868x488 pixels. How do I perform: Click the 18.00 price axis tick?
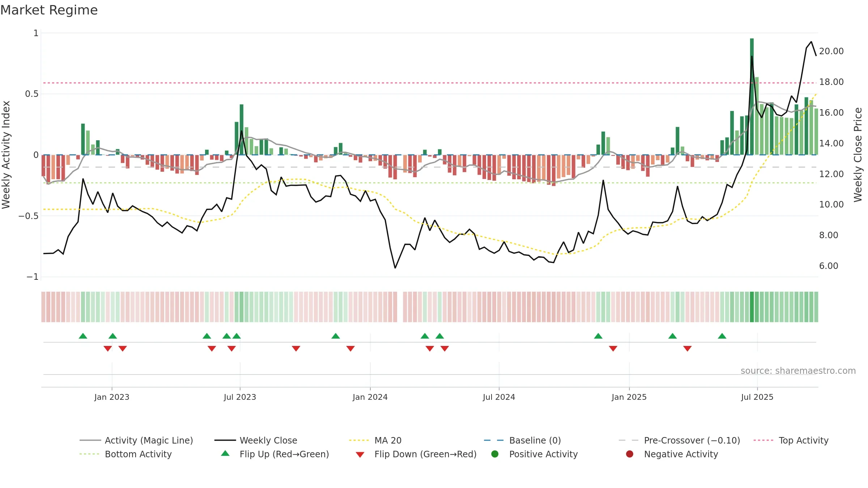point(831,82)
